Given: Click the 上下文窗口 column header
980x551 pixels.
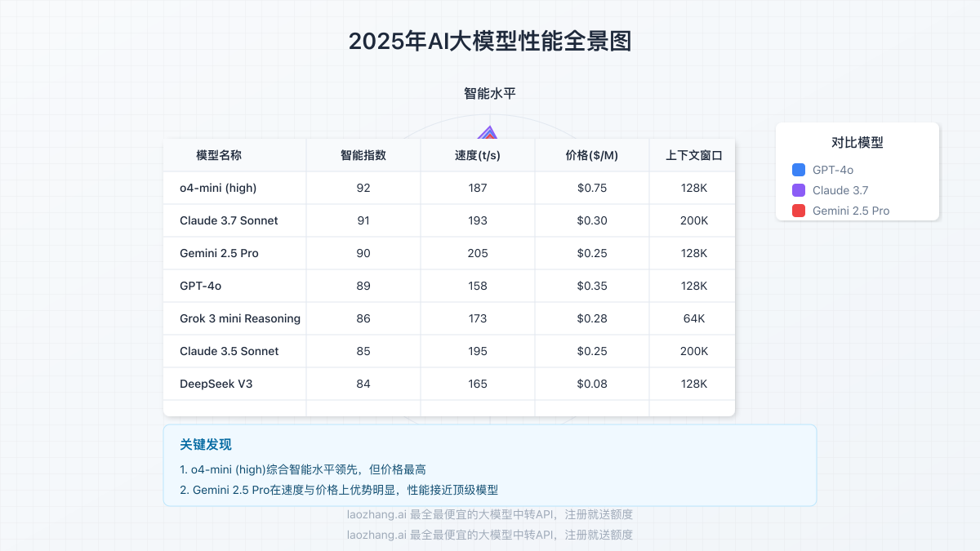Looking at the screenshot, I should pyautogui.click(x=694, y=155).
